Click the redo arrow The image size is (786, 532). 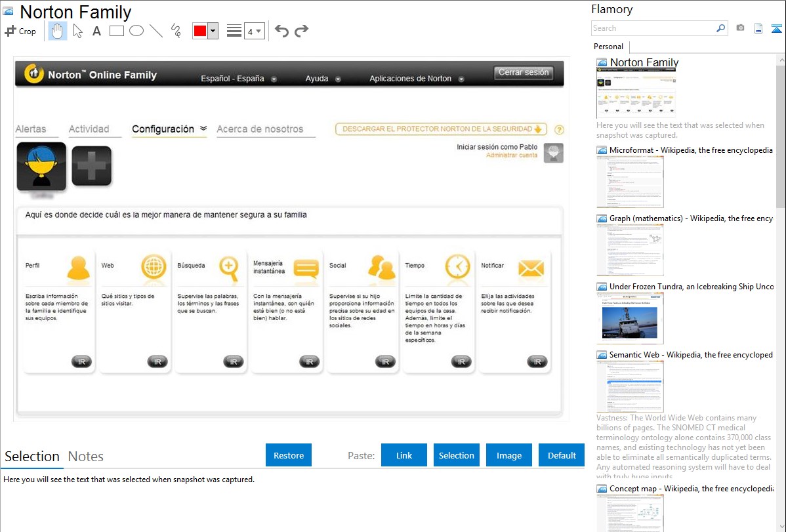tap(301, 31)
